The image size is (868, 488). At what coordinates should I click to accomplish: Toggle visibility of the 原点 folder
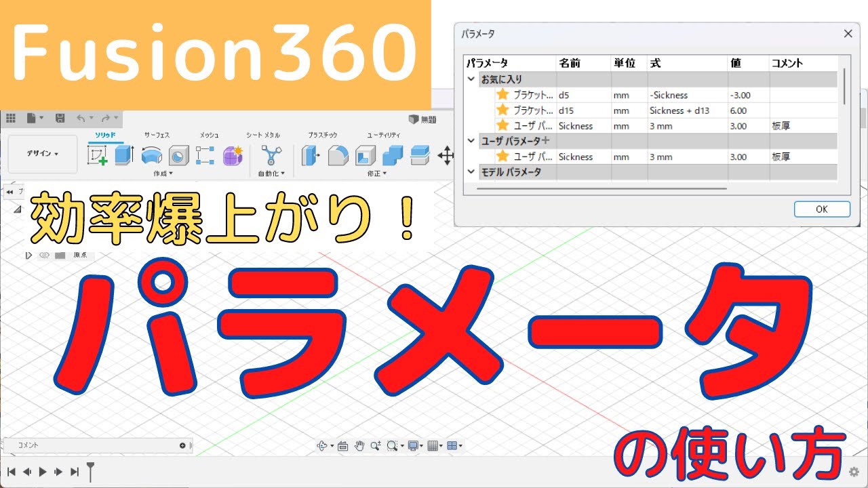44,256
